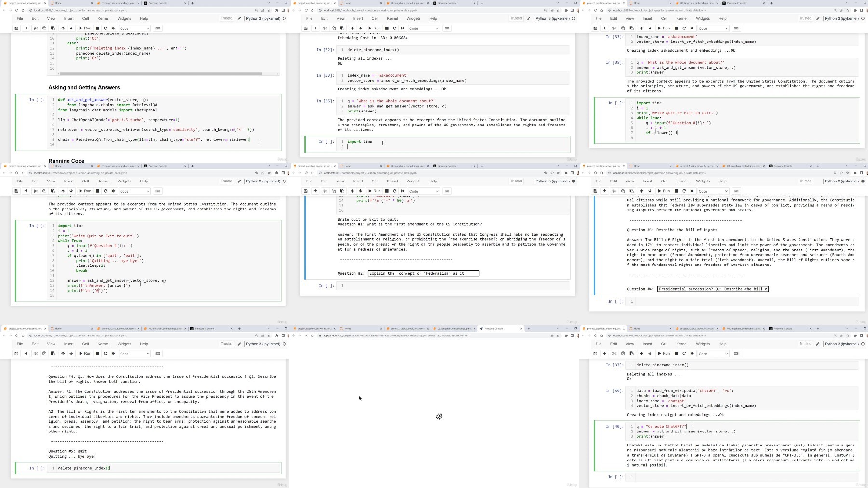Click Run in 'Question #5: quit' window
The height and width of the screenshot is (488, 868).
(x=85, y=353)
